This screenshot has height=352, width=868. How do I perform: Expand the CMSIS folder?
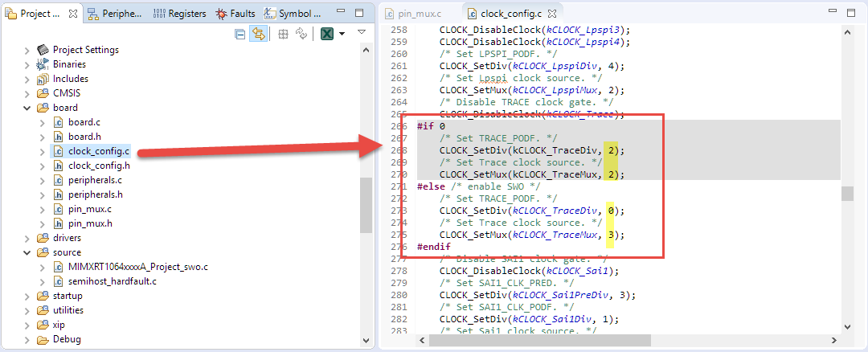click(x=28, y=93)
